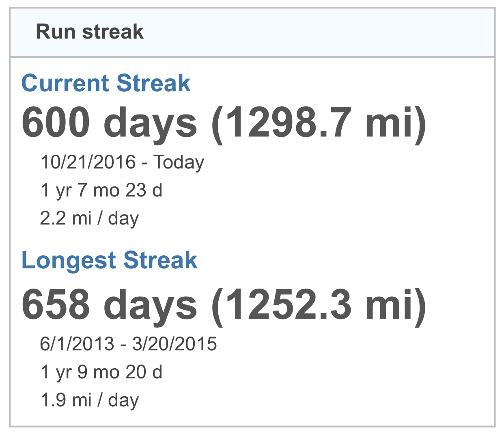Viewport: 504px width, 434px height.
Task: Click the "Run streak" panel title
Action: (x=90, y=32)
